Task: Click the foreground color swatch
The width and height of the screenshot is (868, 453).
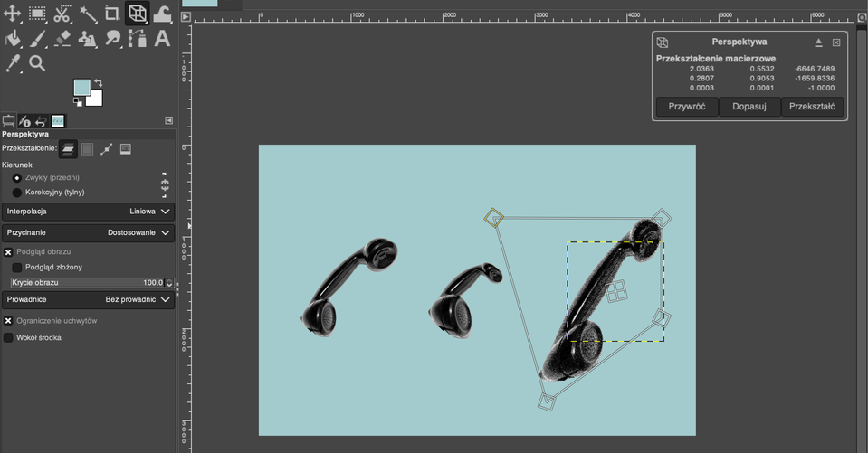Action: click(81, 88)
